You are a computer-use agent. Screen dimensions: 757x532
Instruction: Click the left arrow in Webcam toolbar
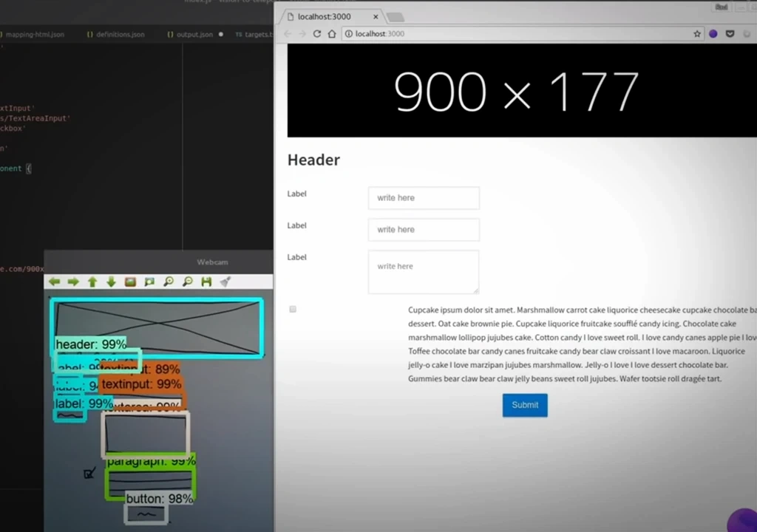coord(55,282)
